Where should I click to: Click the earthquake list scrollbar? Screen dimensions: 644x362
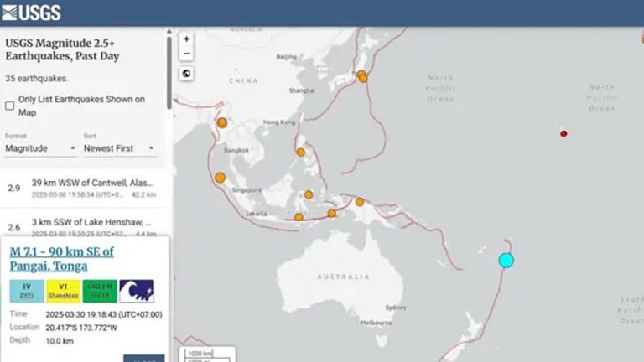(169, 75)
